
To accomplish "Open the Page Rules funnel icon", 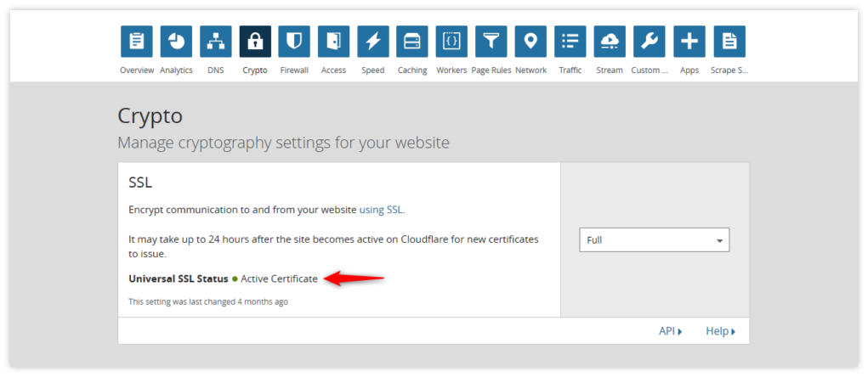I will [491, 42].
